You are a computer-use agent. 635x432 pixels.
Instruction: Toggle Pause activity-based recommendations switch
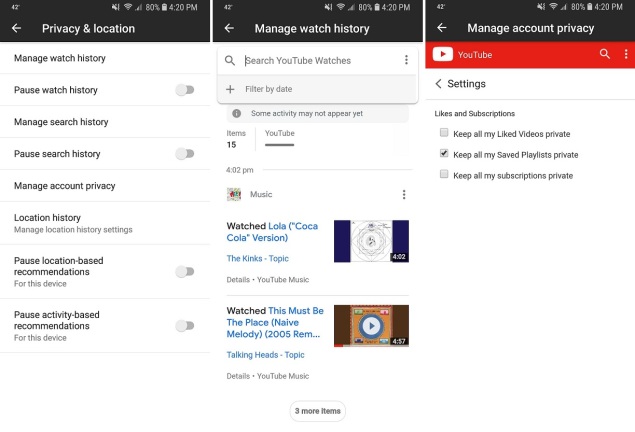point(185,326)
